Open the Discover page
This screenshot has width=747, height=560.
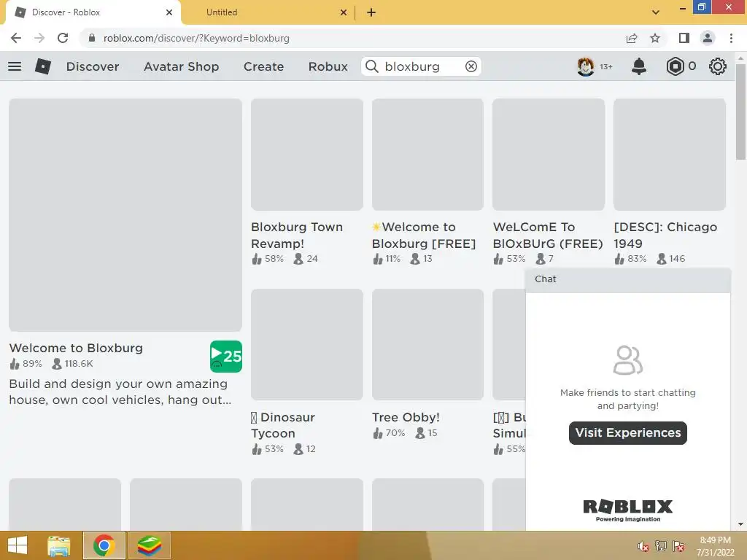(93, 66)
